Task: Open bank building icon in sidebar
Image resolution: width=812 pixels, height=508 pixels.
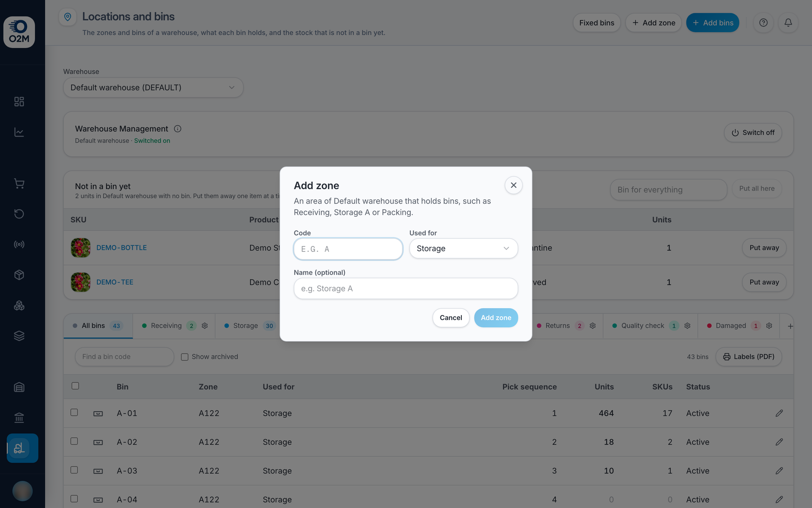Action: (19, 417)
